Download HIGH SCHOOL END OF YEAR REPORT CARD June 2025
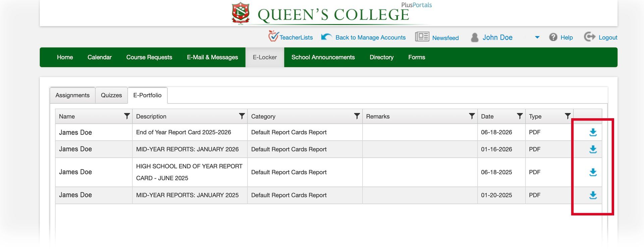Image resolution: width=644 pixels, height=252 pixels. coord(593,172)
